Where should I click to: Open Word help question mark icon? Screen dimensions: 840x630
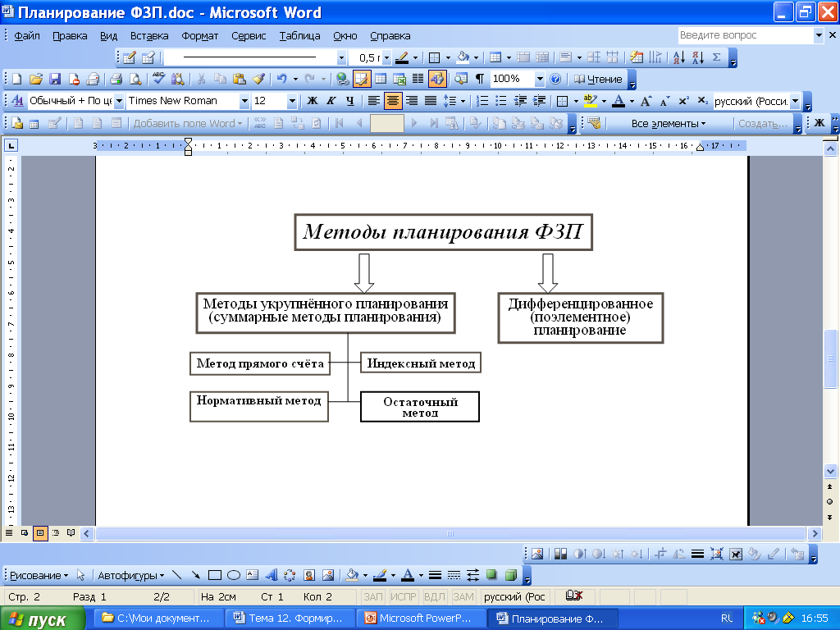point(555,80)
